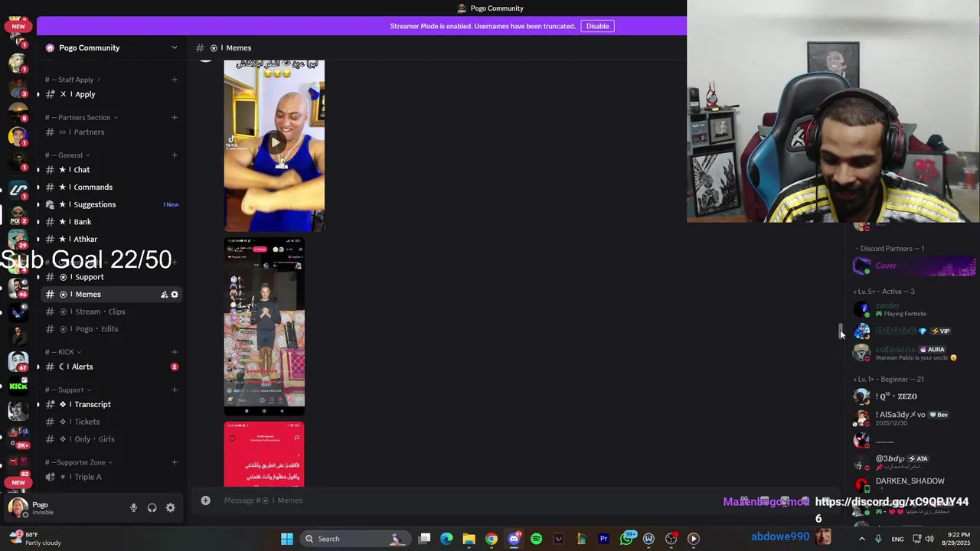Collapse the KICK category
The image size is (980, 551).
[63, 352]
